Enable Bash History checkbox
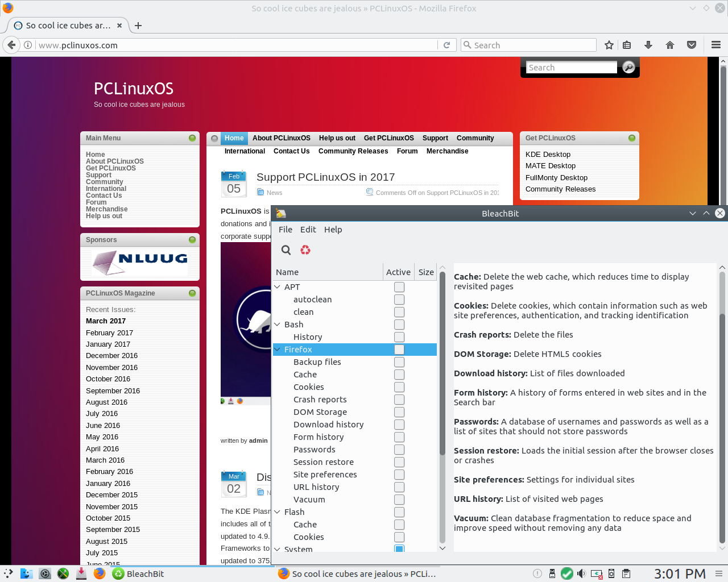The image size is (728, 582). [399, 337]
